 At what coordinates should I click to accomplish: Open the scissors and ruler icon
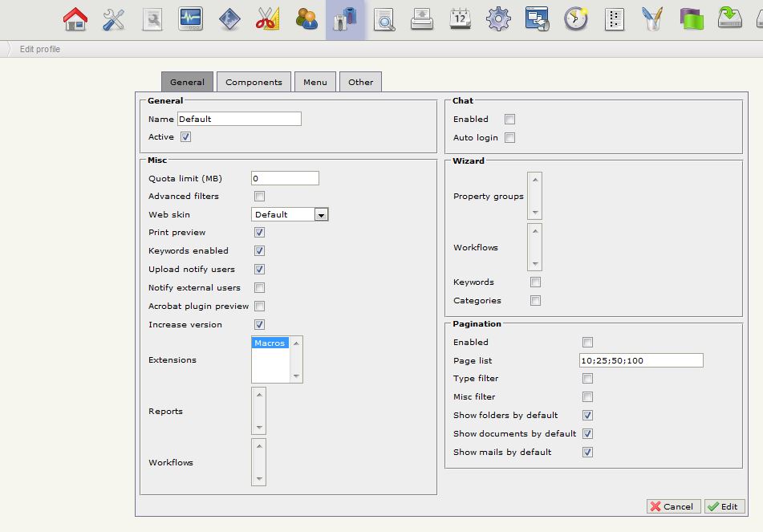tap(267, 19)
